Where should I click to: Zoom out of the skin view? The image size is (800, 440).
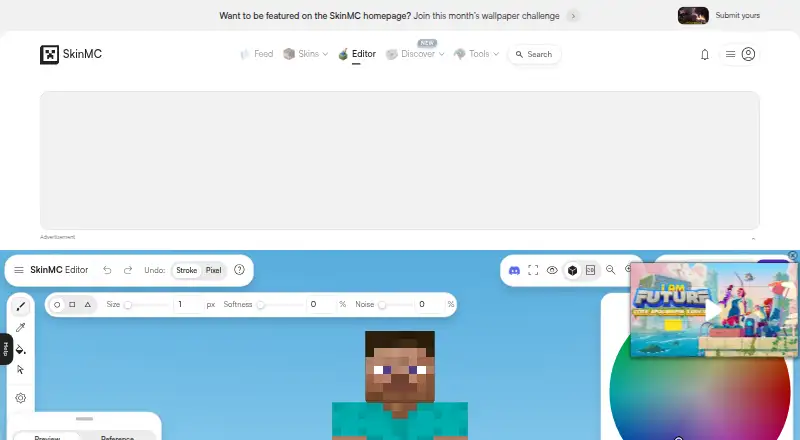point(610,270)
